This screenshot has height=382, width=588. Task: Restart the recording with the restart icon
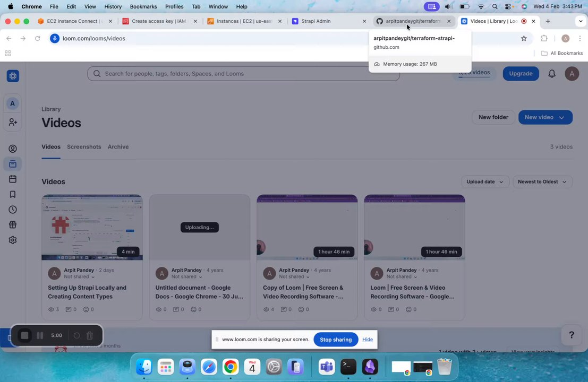pyautogui.click(x=76, y=335)
